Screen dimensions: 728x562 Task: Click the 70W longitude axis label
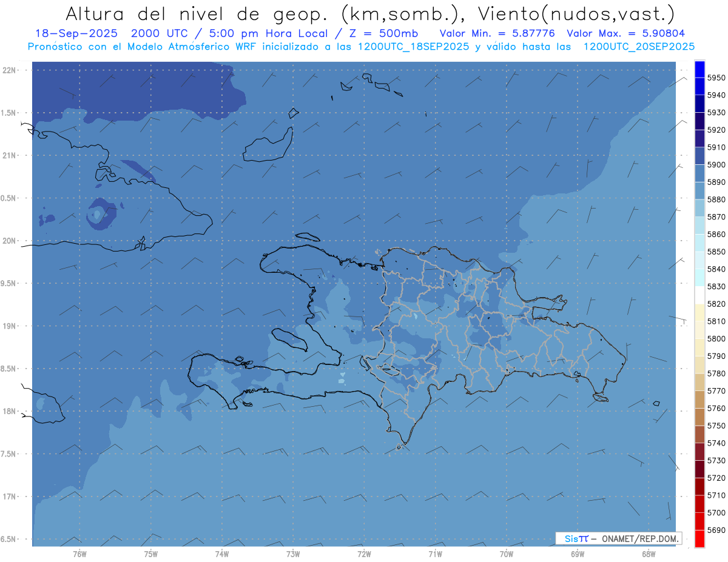[x=507, y=554]
